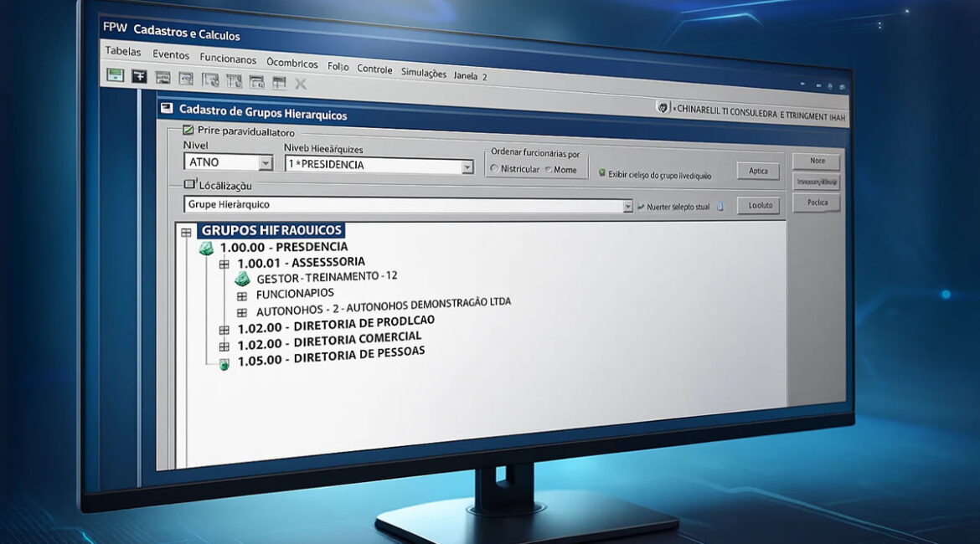This screenshot has height=544, width=980.
Task: Click the green shield icon beside DIRETORIA DE PESSOAS
Action: click(x=224, y=364)
